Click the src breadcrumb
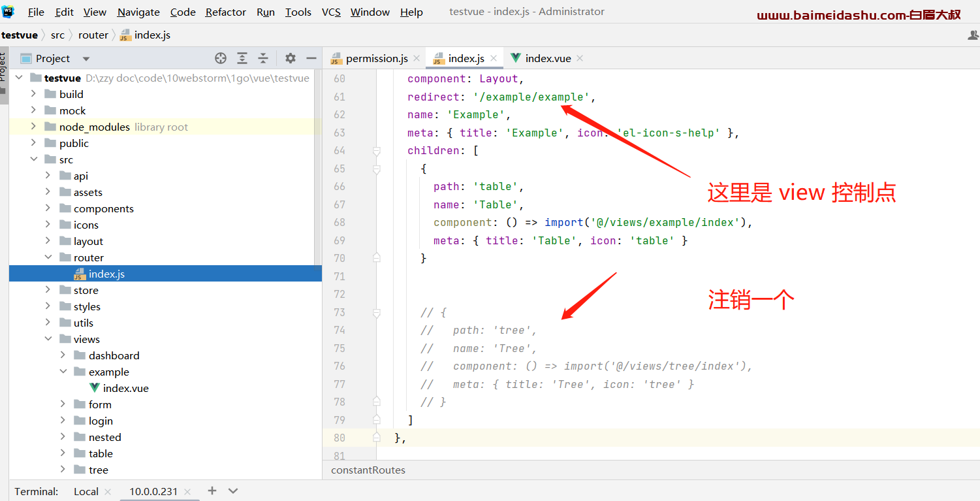 (57, 35)
